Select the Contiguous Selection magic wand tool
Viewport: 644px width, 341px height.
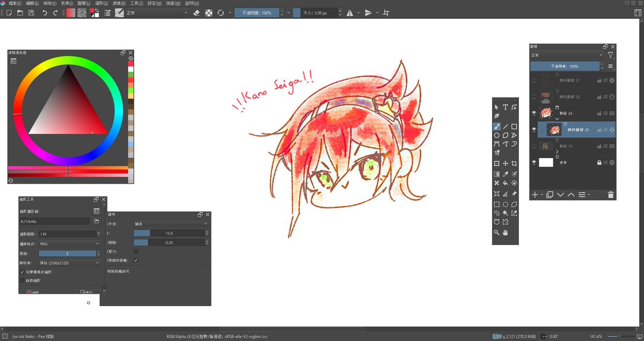coord(506,213)
